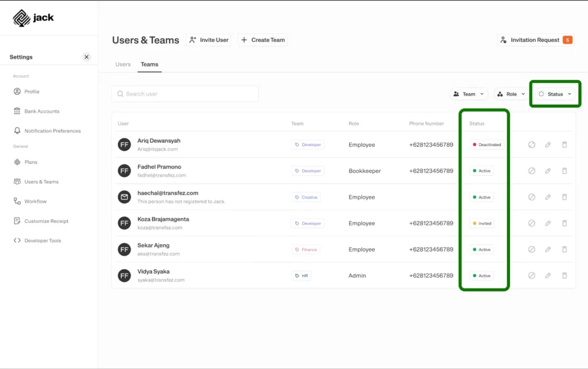The width and height of the screenshot is (588, 369).
Task: Click block icon for Koza Brajamagenta
Action: pos(532,223)
